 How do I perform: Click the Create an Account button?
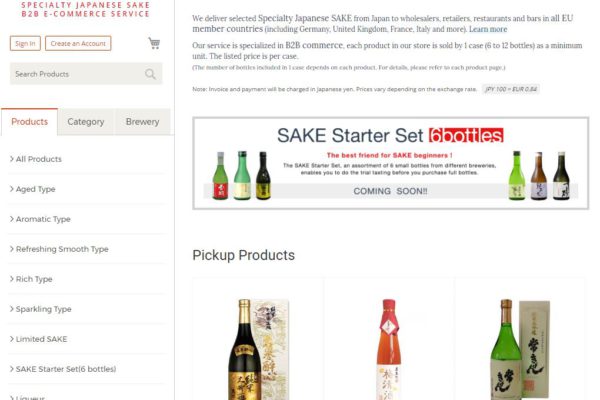tap(78, 43)
